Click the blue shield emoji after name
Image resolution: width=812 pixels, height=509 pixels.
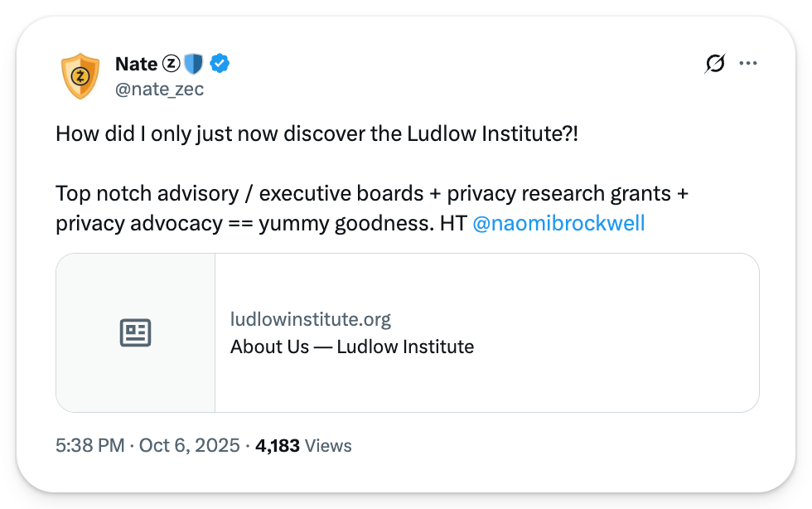pos(193,63)
